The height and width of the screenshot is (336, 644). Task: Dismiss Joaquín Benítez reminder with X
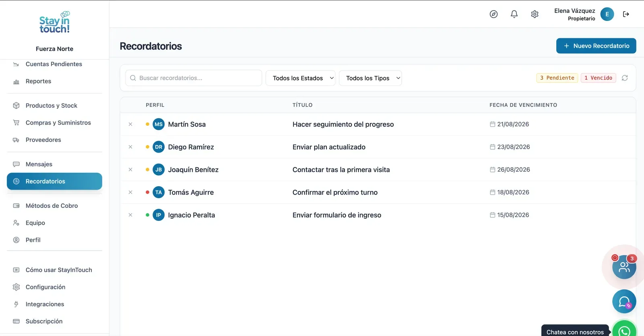pos(130,170)
